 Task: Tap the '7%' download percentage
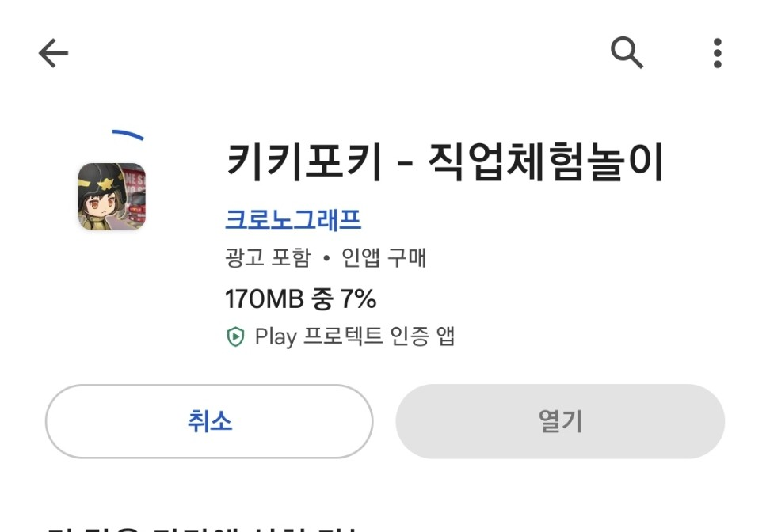point(358,298)
